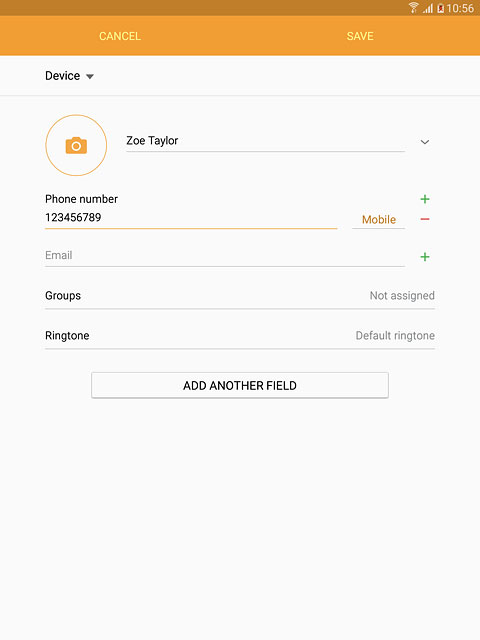Tap the signal strength icon

coord(428,8)
